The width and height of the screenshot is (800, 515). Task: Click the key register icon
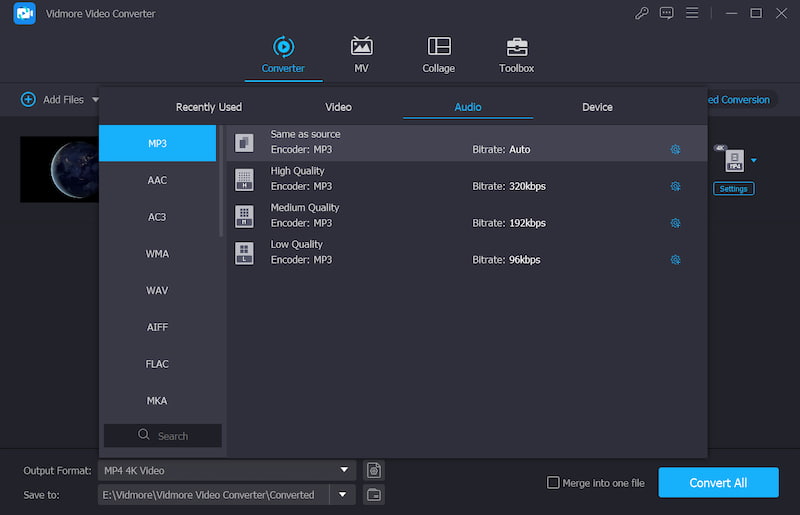[642, 14]
